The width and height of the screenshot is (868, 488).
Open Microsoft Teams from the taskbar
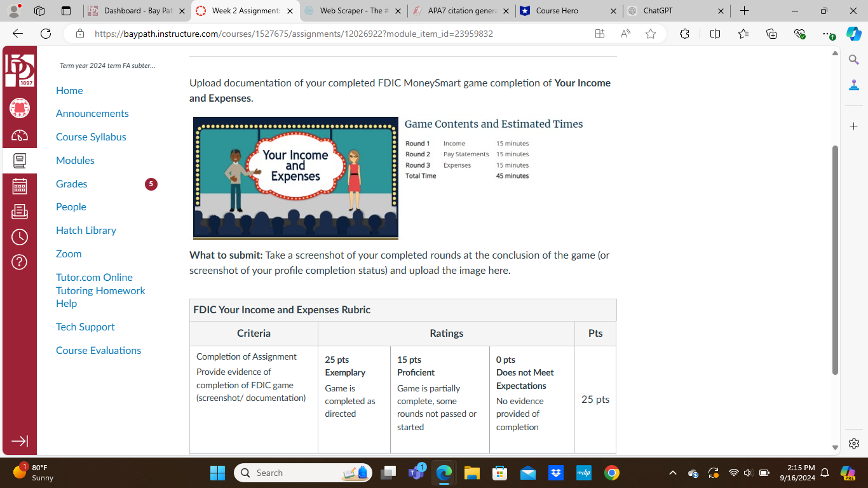(417, 473)
